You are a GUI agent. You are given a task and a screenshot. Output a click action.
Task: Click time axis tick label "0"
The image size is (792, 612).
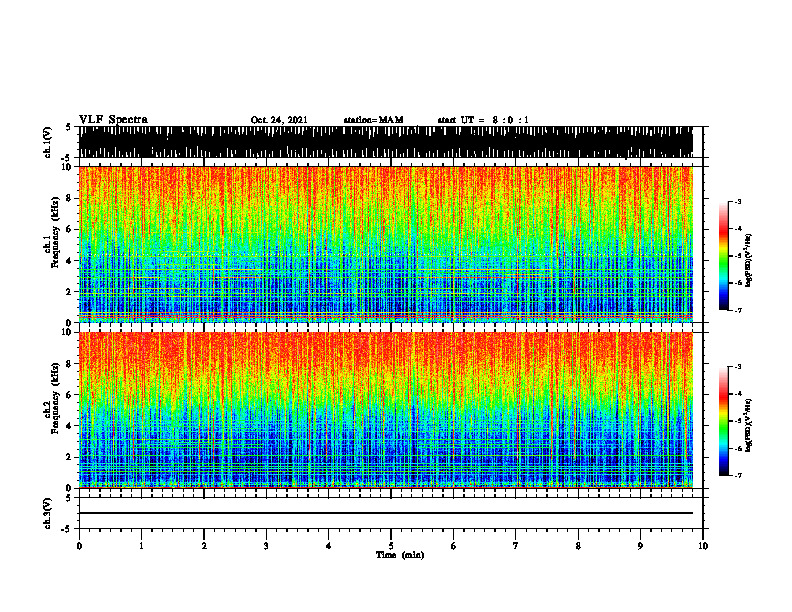pos(79,546)
